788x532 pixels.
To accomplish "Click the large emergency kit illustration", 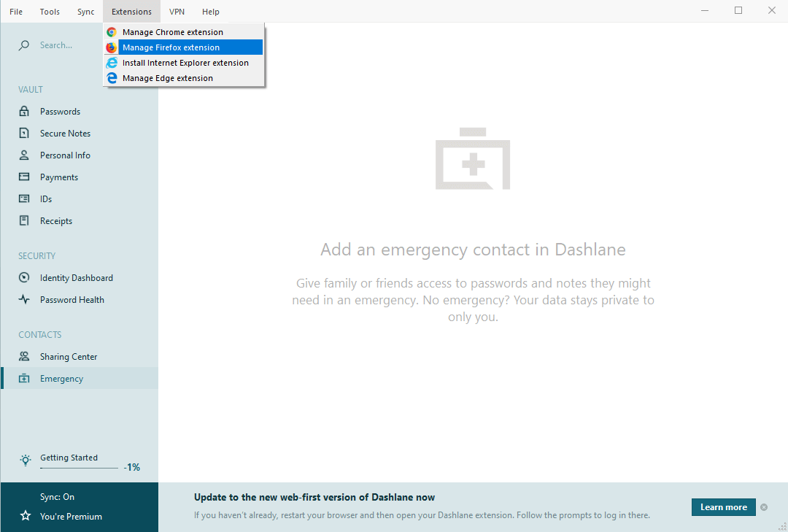I will [472, 158].
